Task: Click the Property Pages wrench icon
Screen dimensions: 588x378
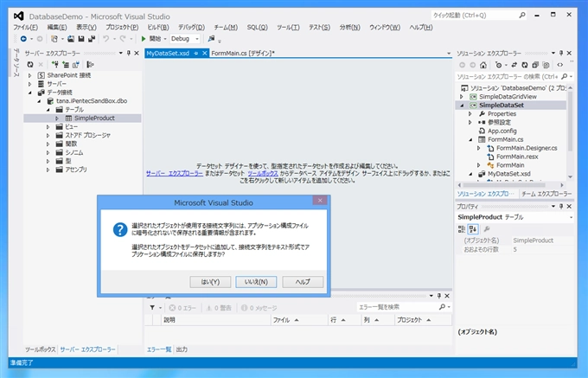Action: (x=487, y=228)
